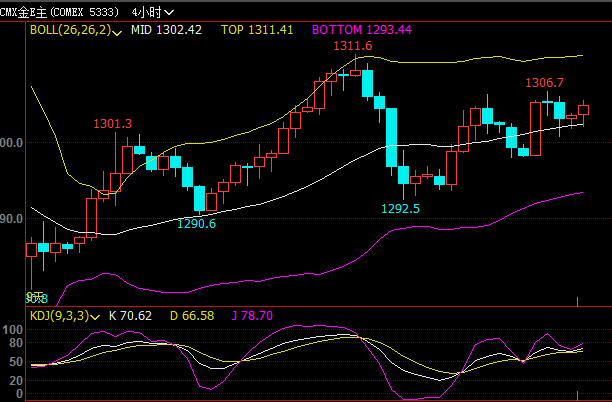The height and width of the screenshot is (402, 612).
Task: Expand the BOLL(26,26,2) indicator dropdown arrow
Action: (117, 34)
